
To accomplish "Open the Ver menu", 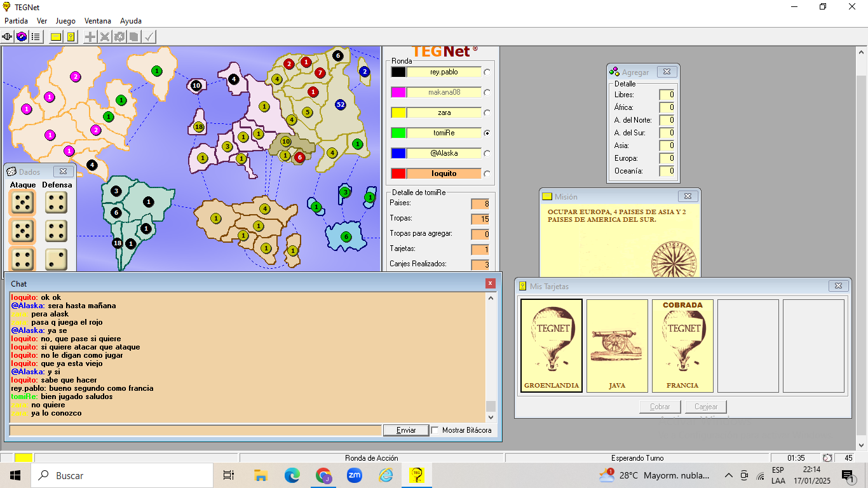I will 42,21.
